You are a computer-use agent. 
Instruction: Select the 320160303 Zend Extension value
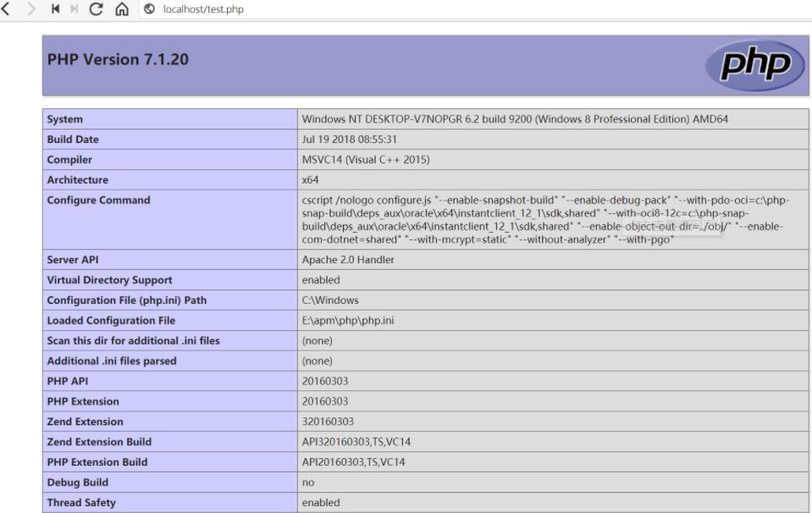pos(328,422)
